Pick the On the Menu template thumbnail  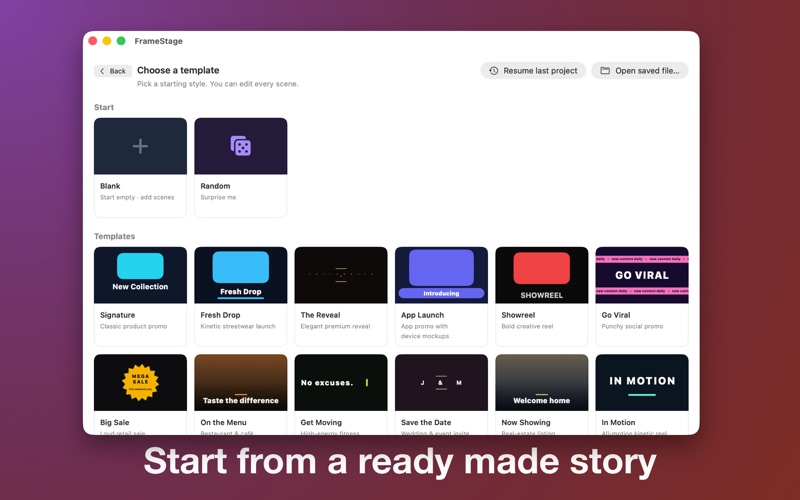click(x=241, y=383)
